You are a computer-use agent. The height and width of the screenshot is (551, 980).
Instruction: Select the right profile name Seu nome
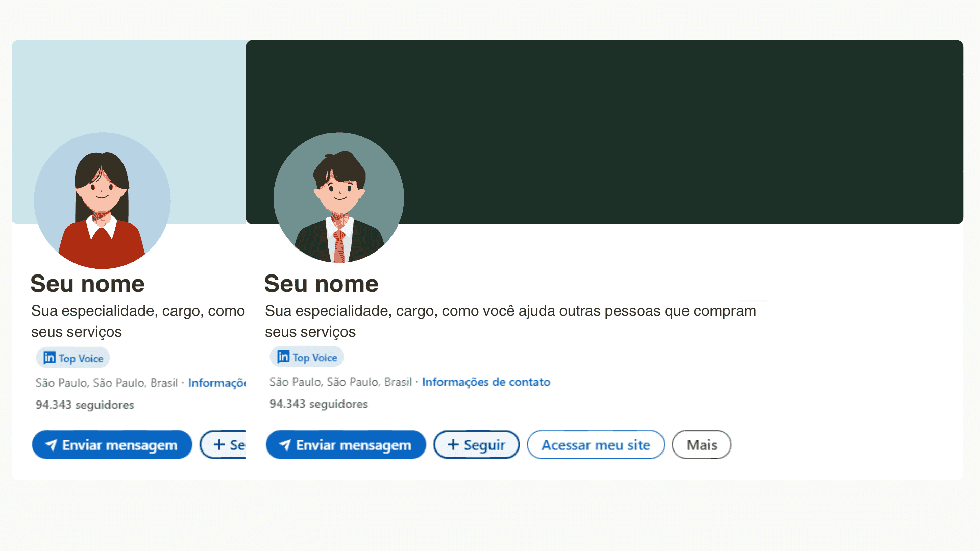click(x=321, y=284)
